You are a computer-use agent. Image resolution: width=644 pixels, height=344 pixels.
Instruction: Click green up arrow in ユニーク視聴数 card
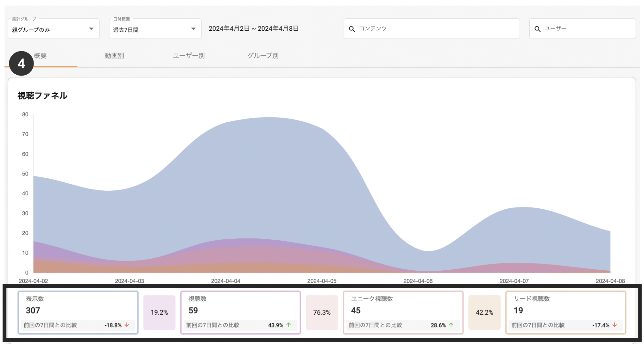point(451,325)
